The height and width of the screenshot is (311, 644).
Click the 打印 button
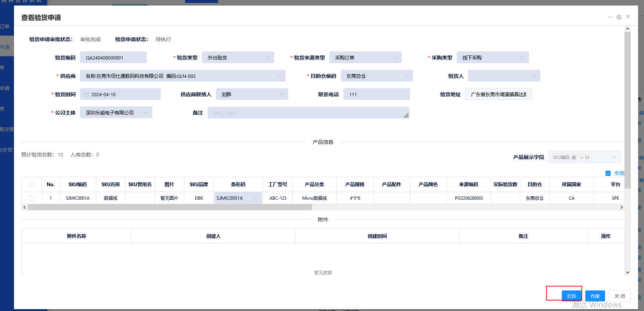click(571, 296)
